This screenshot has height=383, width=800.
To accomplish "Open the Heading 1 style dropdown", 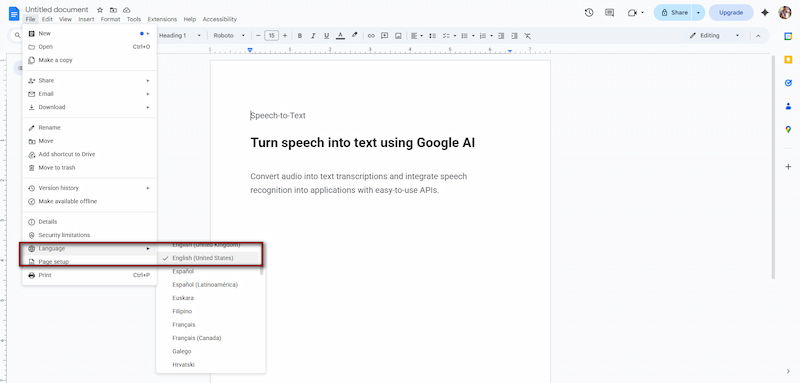I will click(x=180, y=36).
